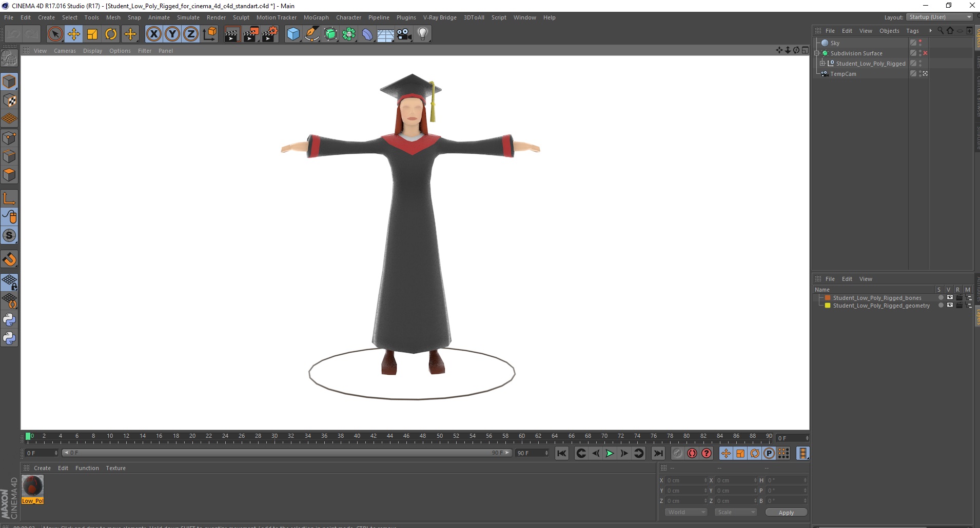The height and width of the screenshot is (528, 980).
Task: Toggle solo for Student_Low_Poly_Rigged_bones layer
Action: [940, 298]
